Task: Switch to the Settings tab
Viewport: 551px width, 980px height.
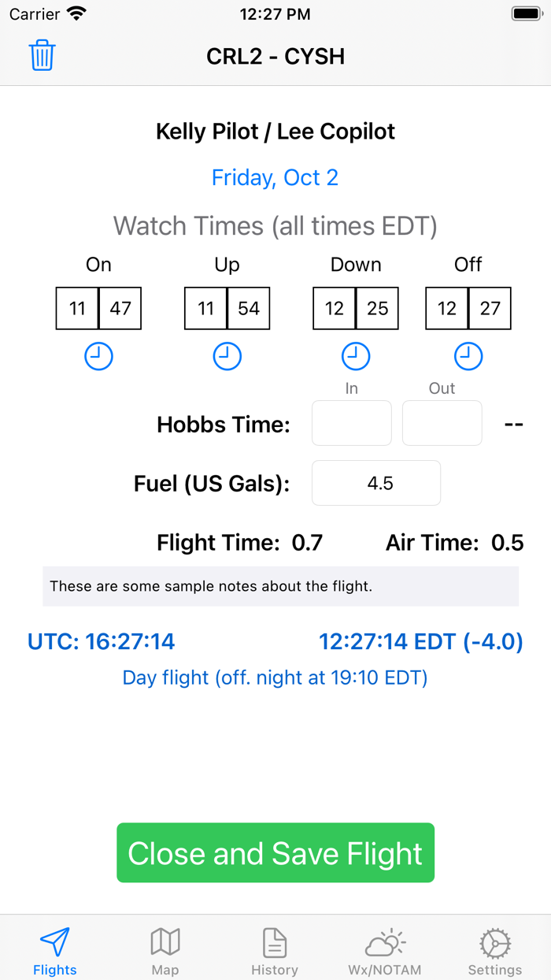Action: (494, 949)
